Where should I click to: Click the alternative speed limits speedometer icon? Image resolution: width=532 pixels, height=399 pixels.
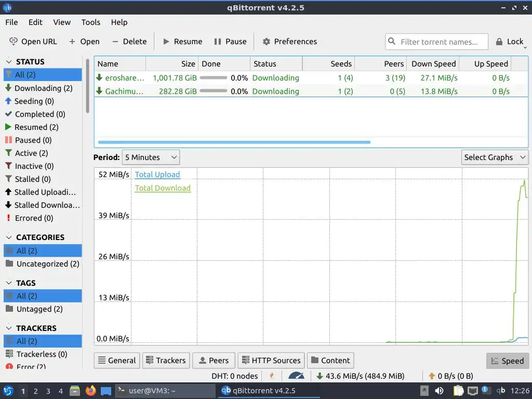coord(296,376)
